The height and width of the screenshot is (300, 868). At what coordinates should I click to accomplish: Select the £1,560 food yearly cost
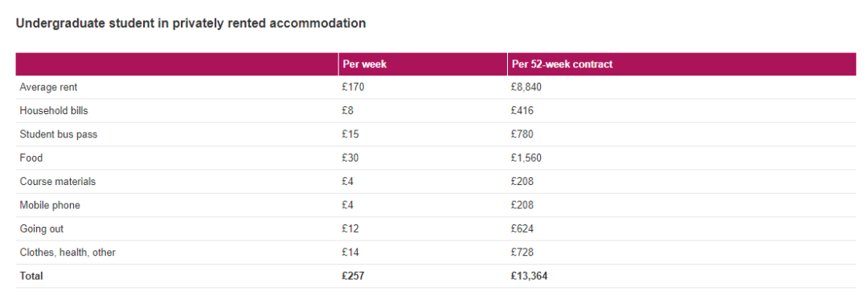526,158
